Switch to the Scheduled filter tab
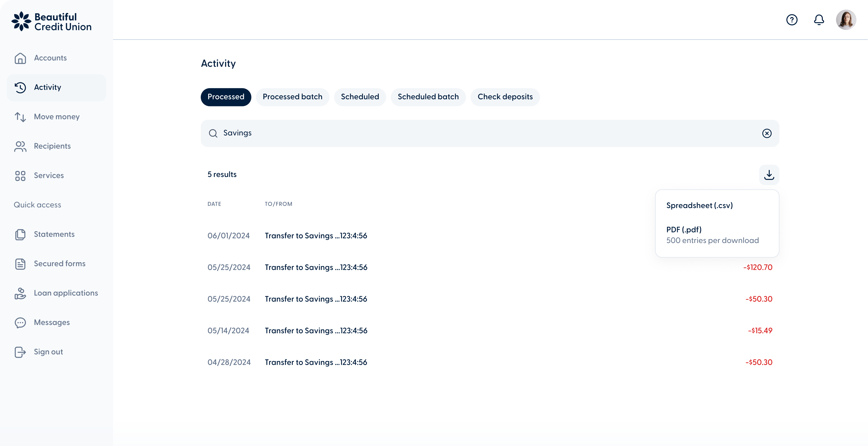The width and height of the screenshot is (868, 446). 360,97
